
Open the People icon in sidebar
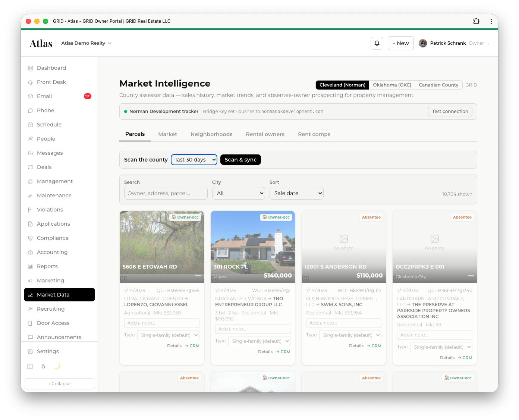coord(30,139)
